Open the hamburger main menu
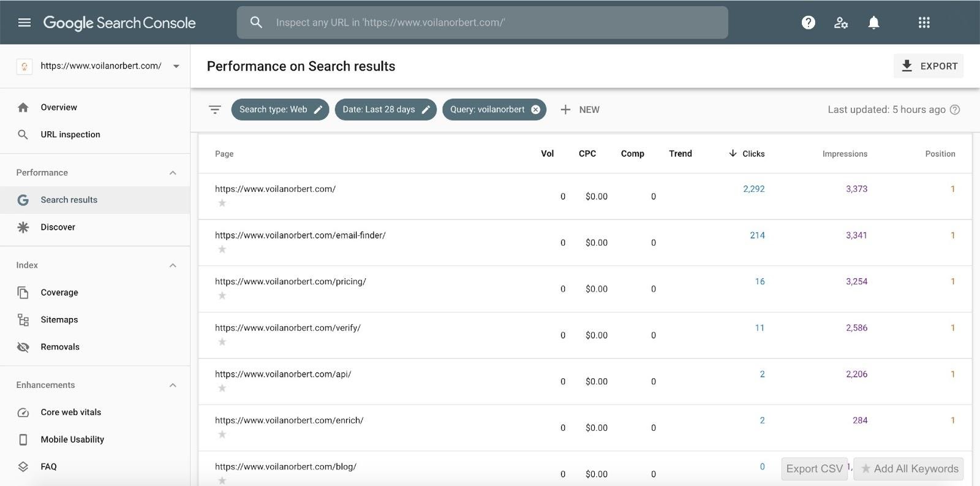The width and height of the screenshot is (980, 486). pyautogui.click(x=24, y=23)
